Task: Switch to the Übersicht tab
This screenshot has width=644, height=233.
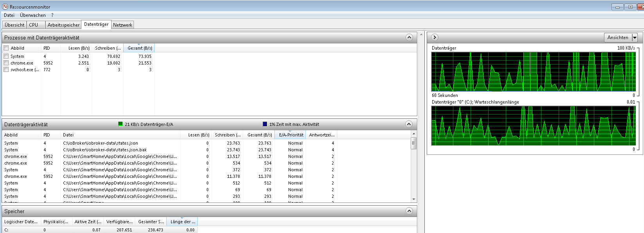Action: coord(15,25)
